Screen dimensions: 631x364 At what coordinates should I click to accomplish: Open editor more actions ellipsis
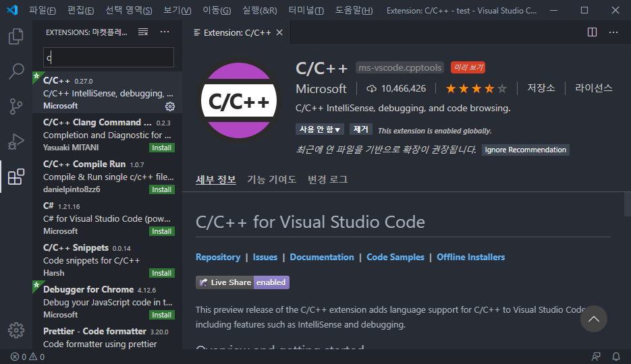613,32
